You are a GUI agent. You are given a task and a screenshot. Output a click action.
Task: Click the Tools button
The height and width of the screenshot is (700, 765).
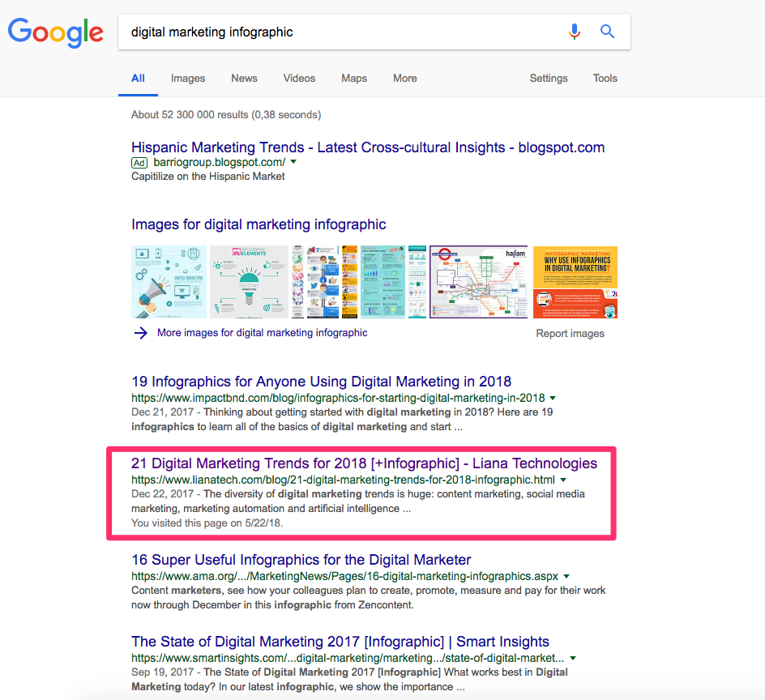tap(605, 79)
